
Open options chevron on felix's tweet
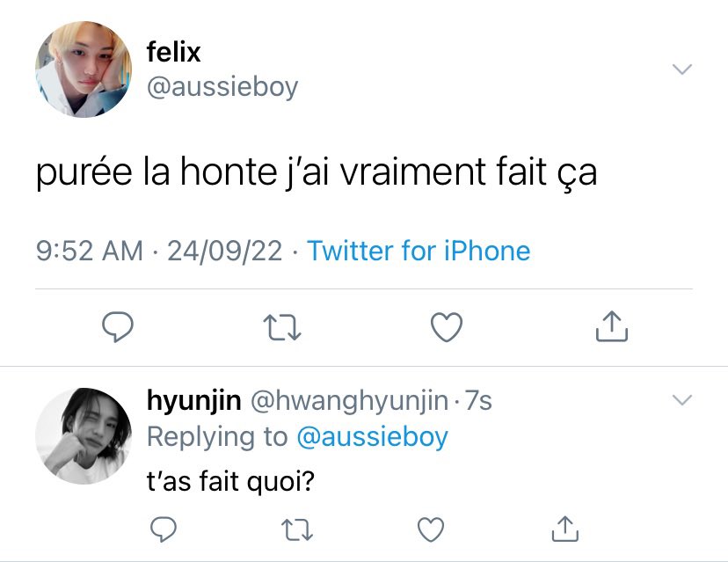click(682, 69)
